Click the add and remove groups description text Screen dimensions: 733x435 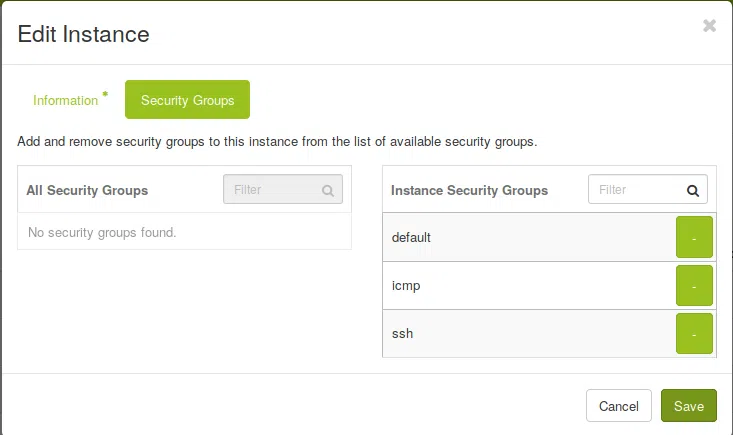tap(277, 141)
